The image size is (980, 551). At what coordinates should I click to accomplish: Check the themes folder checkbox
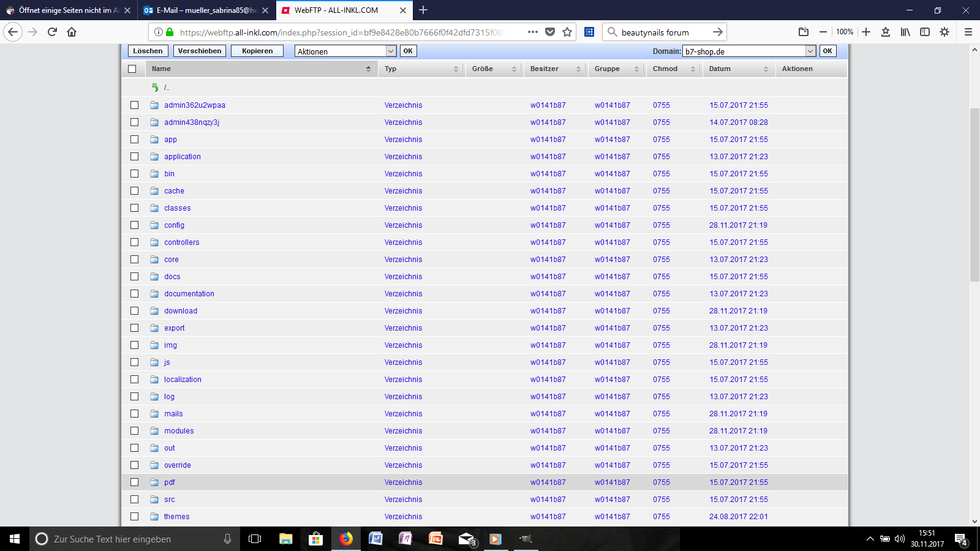[x=135, y=517]
